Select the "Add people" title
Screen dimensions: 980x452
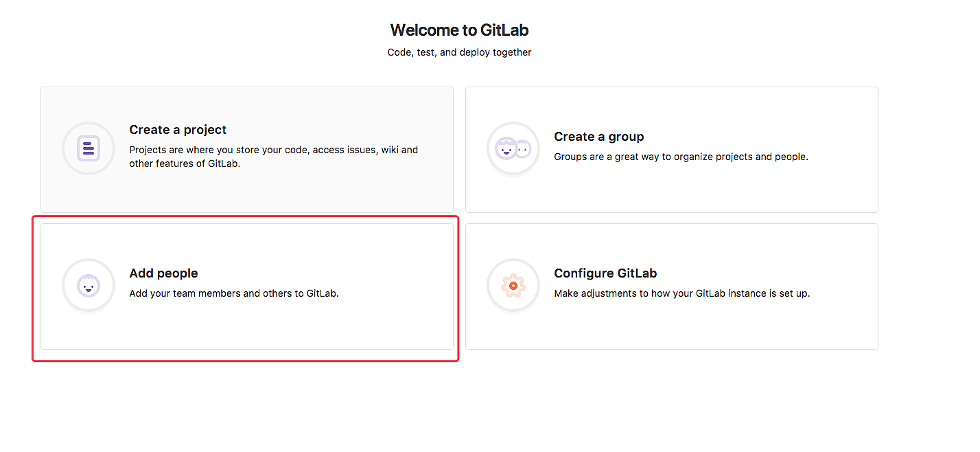(163, 273)
